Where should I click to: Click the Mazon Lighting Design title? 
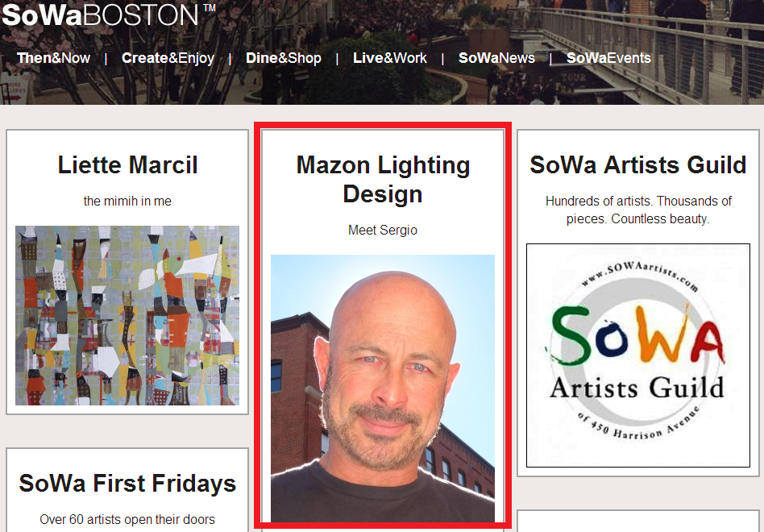(383, 179)
